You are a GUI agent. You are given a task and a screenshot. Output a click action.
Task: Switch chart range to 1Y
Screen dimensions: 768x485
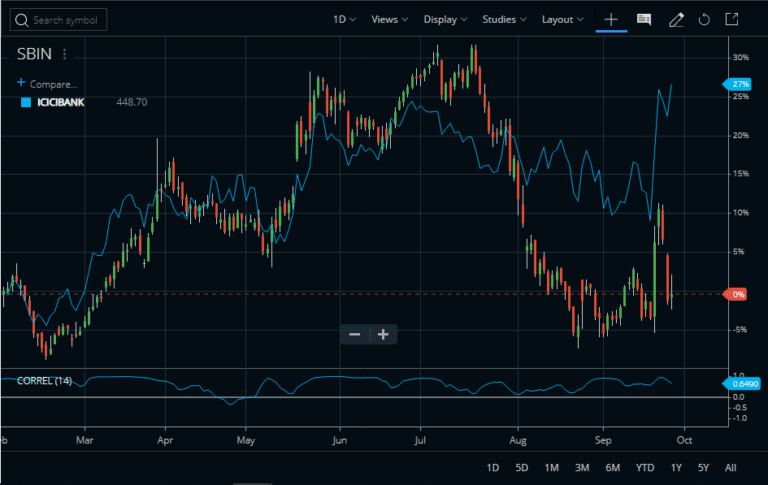(677, 467)
